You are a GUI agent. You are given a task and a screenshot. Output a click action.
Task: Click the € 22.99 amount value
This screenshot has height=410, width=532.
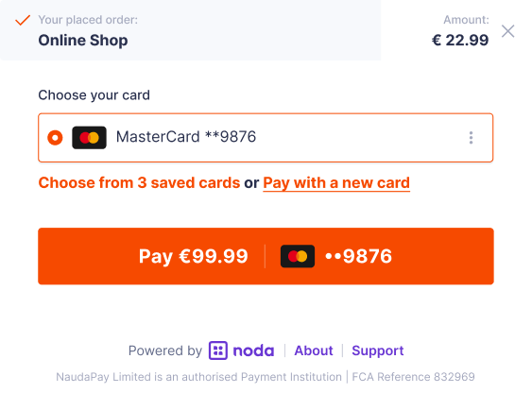click(460, 41)
